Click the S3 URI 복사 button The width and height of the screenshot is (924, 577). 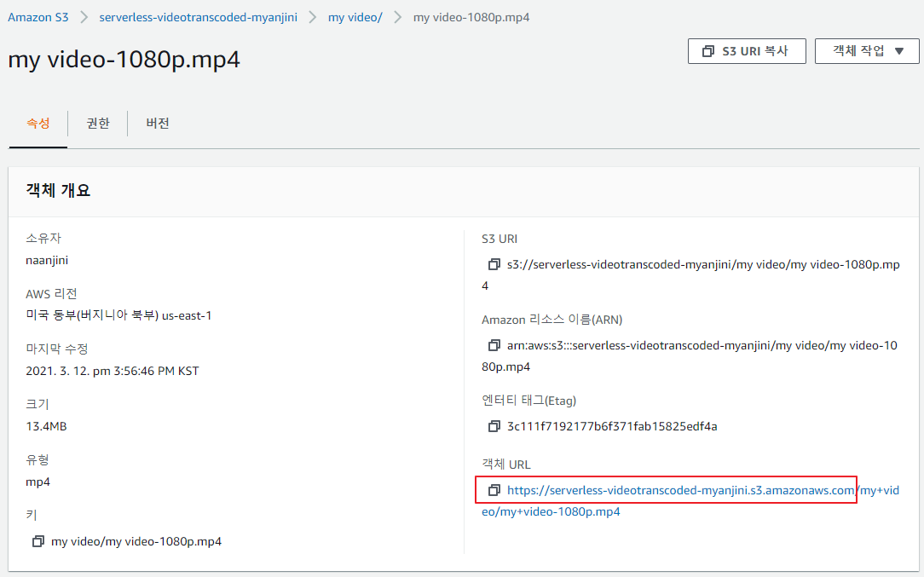747,51
